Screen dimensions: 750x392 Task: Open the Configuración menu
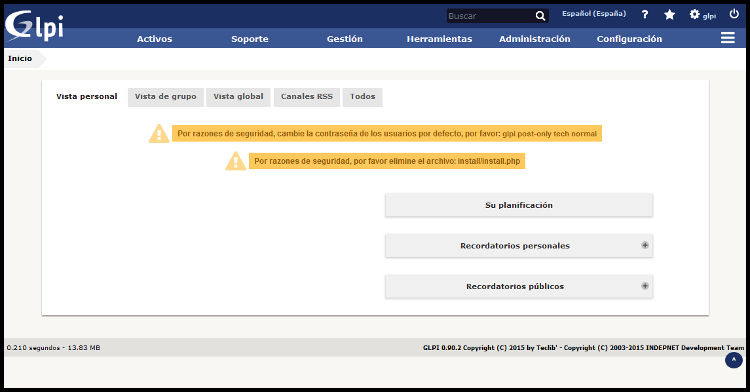(629, 39)
